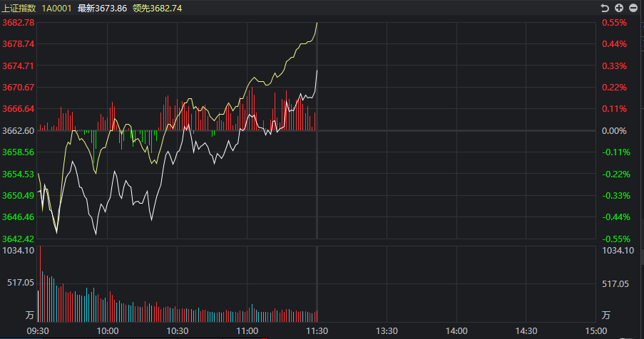Click the 3674.71 price axis label

[19, 66]
